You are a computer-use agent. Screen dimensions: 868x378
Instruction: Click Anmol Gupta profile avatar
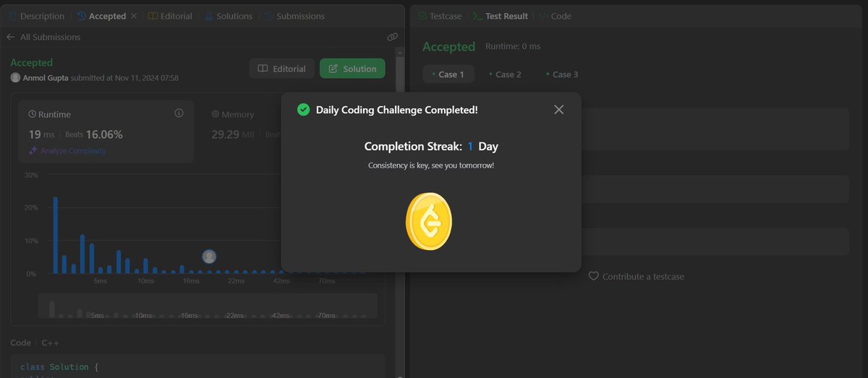tap(15, 77)
